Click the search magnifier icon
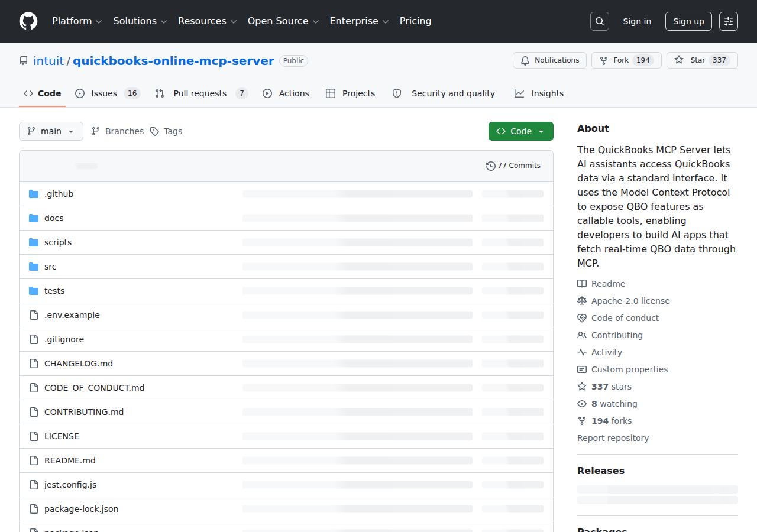This screenshot has height=532, width=757. point(600,21)
